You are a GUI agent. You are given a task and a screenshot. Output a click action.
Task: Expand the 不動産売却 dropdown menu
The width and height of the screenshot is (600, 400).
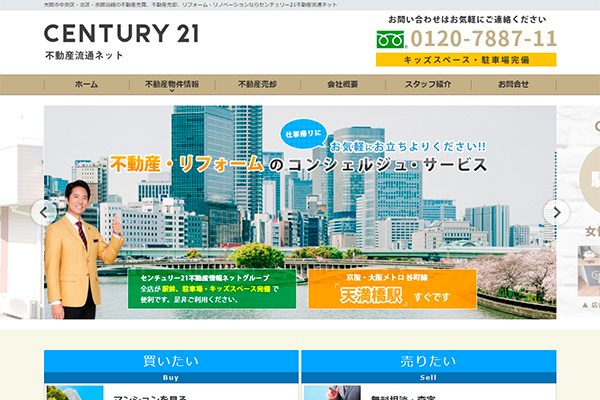(257, 85)
